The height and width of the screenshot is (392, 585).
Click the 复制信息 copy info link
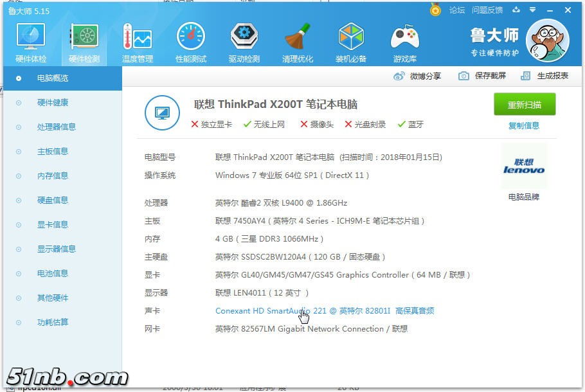(524, 125)
